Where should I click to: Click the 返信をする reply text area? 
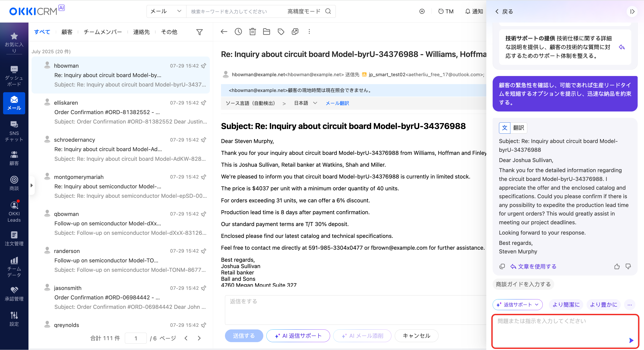(355, 310)
